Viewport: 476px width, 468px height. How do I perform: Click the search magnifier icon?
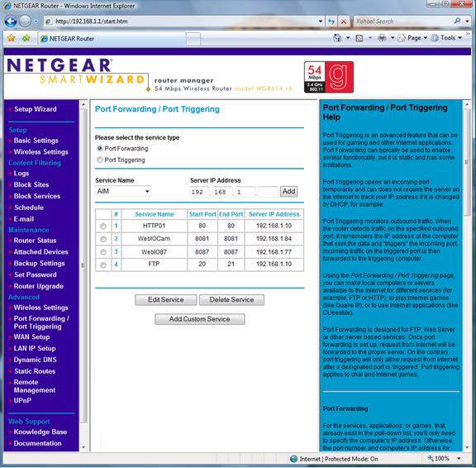457,21
